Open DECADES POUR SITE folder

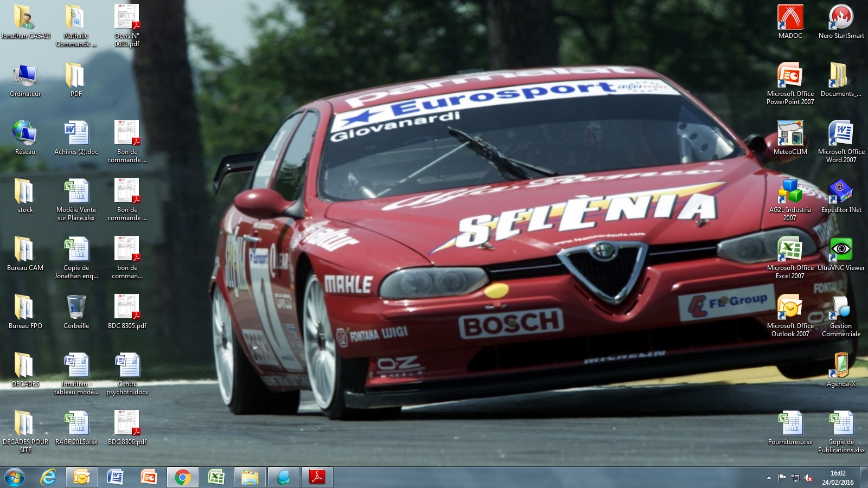pyautogui.click(x=25, y=432)
